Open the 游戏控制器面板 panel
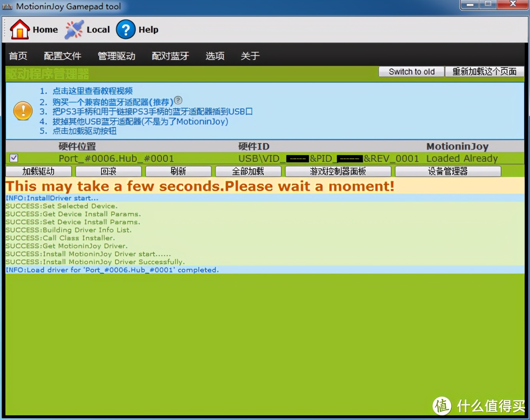This screenshot has width=530, height=420. coord(338,171)
